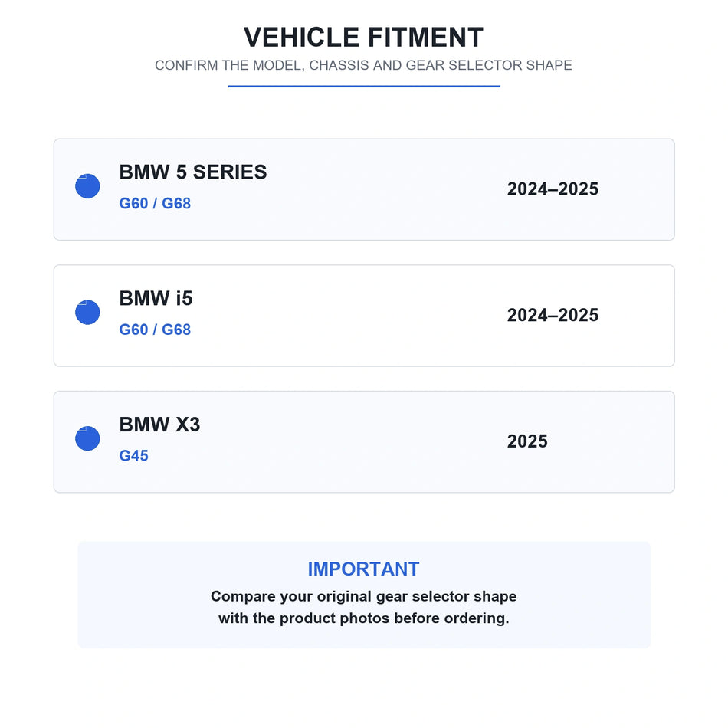Click the with the product photos line
Image resolution: width=728 pixels, height=728 pixels.
363,618
